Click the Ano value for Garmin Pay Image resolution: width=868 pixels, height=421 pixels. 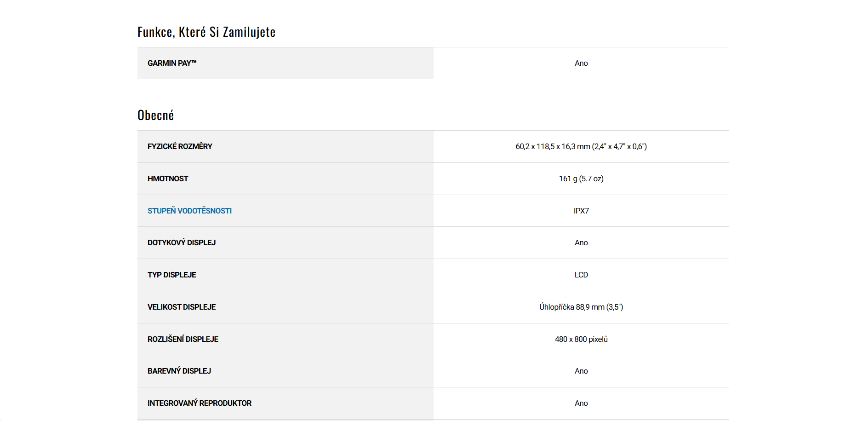581,63
